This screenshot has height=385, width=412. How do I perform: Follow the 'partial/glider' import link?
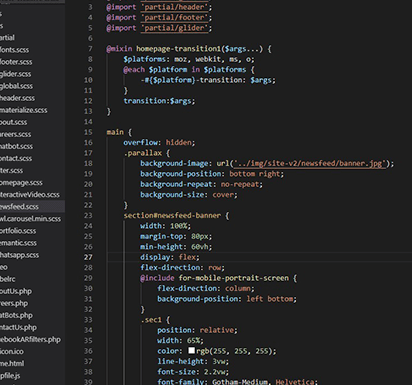click(x=174, y=28)
